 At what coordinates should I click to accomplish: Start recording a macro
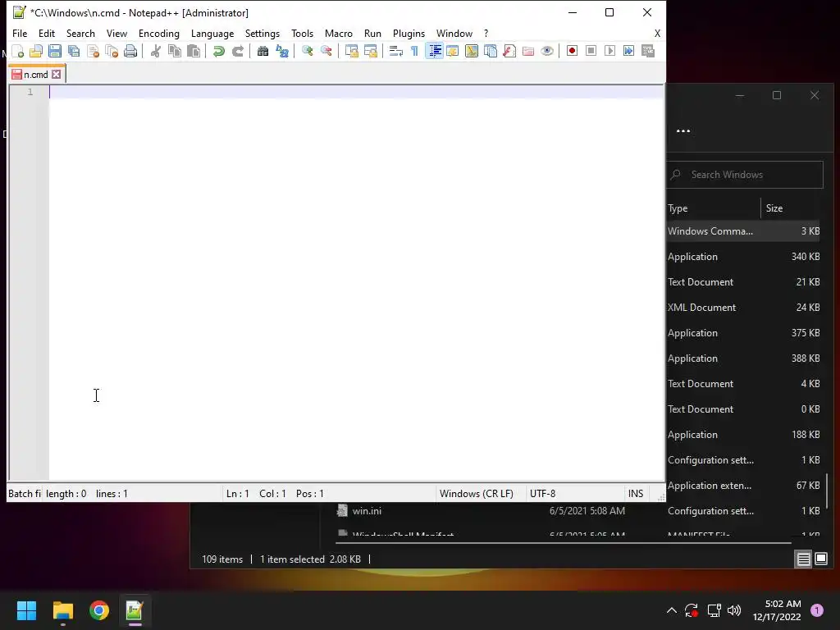[x=572, y=51]
